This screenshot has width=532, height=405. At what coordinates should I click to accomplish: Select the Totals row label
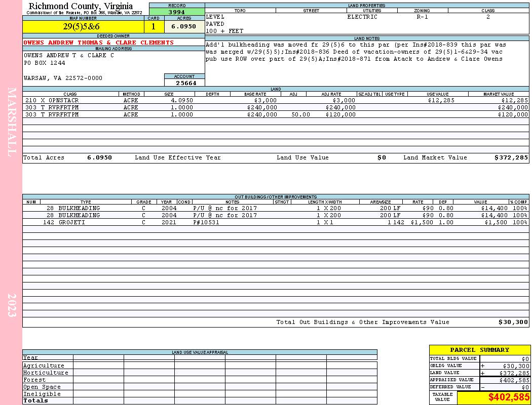[35, 401]
